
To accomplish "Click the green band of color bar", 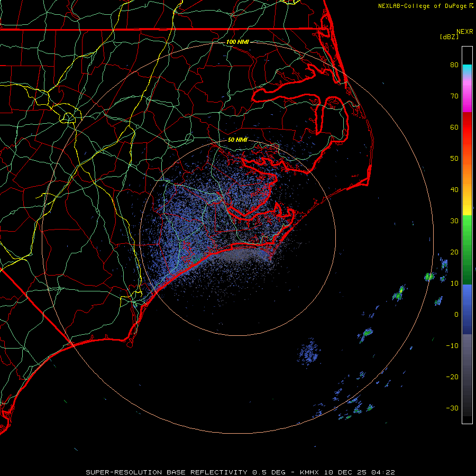I will [x=467, y=250].
